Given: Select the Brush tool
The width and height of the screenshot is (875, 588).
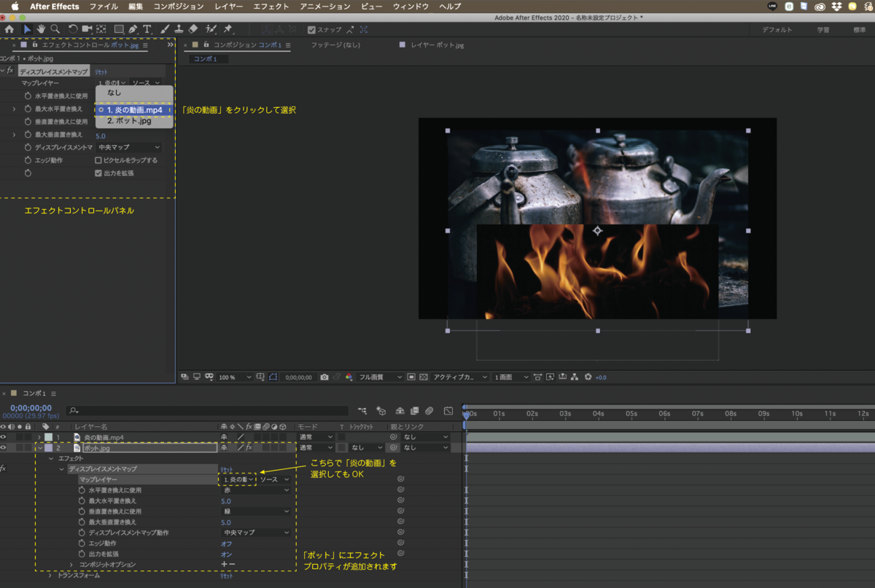Looking at the screenshot, I should pos(165,29).
